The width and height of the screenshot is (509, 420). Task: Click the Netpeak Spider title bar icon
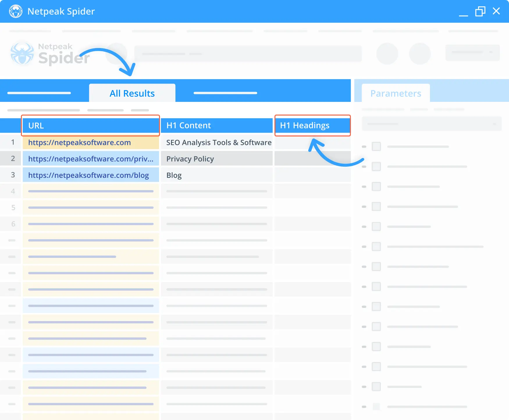pyautogui.click(x=16, y=11)
